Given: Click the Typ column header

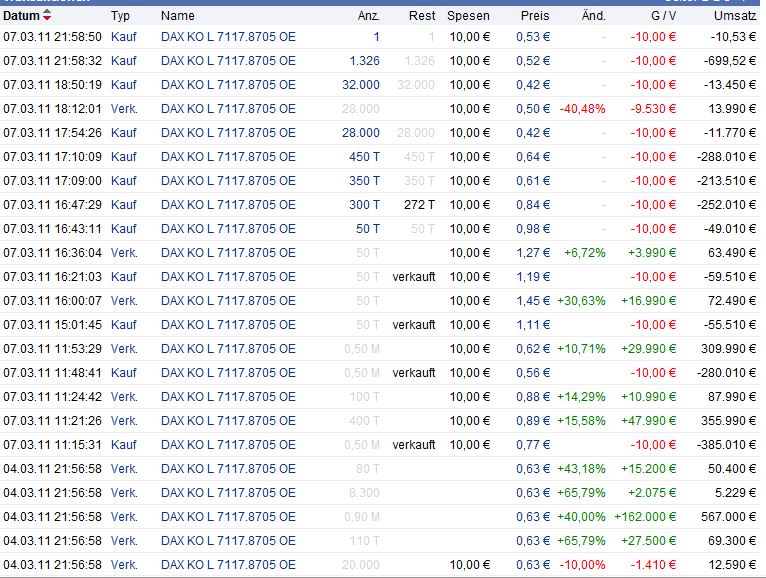Looking at the screenshot, I should pyautogui.click(x=120, y=16).
